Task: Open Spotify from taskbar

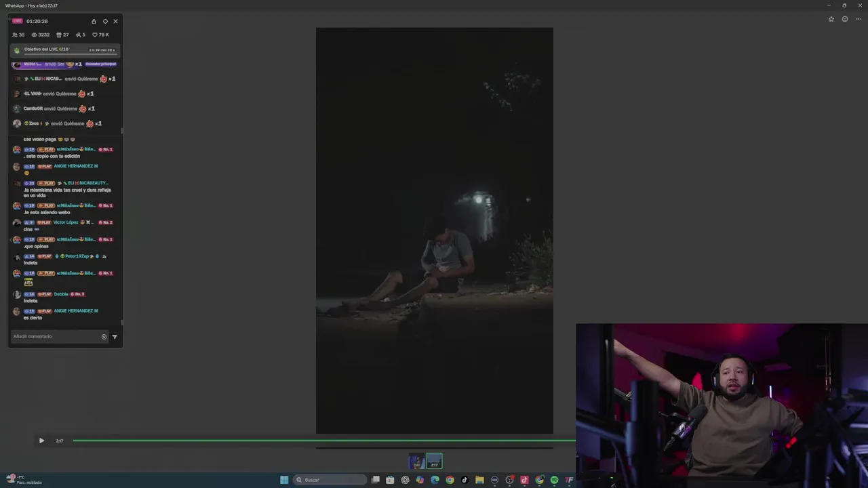Action: tap(554, 480)
